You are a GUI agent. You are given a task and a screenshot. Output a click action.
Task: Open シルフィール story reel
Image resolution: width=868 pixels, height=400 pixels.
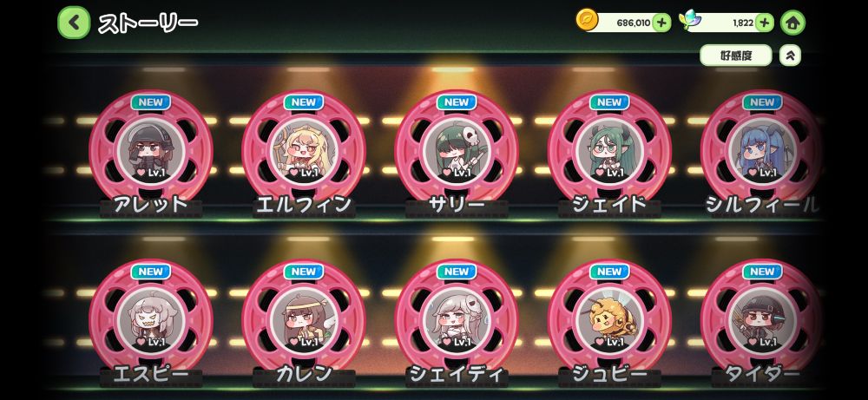(x=762, y=150)
